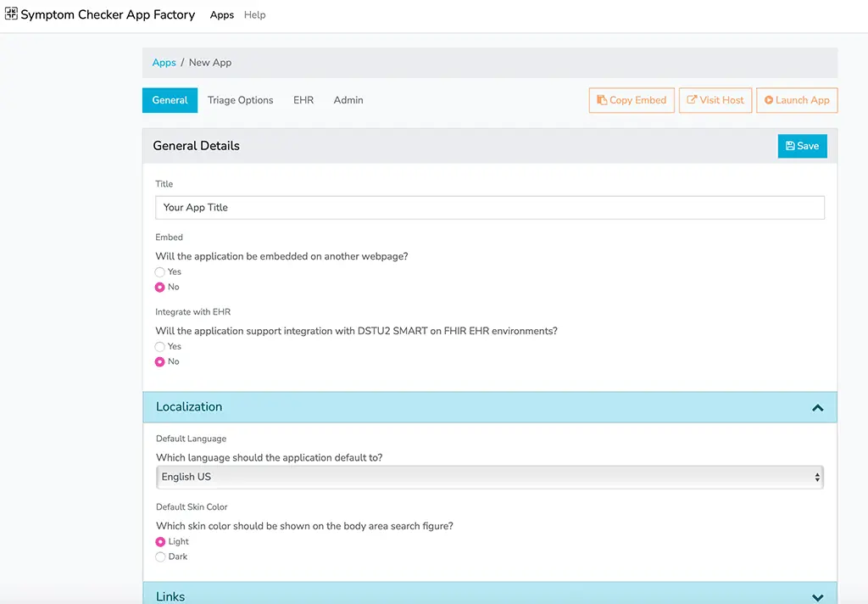This screenshot has height=604, width=868.
Task: Click the up chevron on Localization header
Action: pos(817,407)
